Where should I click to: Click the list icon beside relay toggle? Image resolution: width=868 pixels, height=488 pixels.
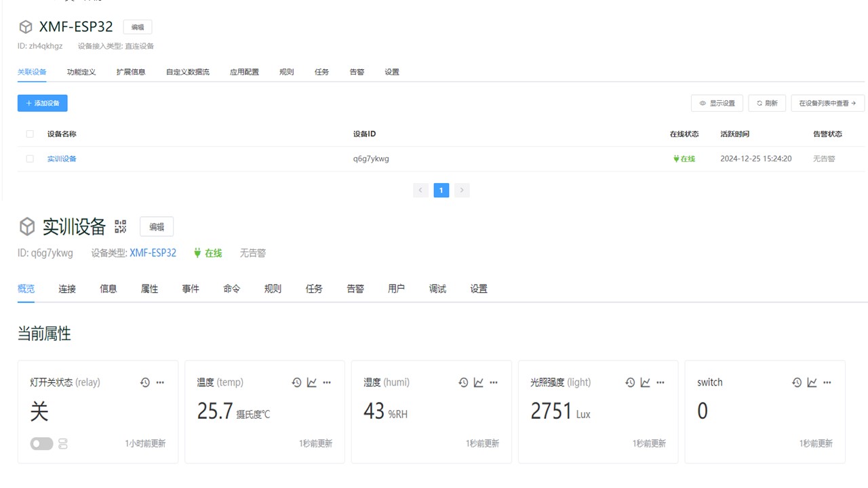(63, 444)
